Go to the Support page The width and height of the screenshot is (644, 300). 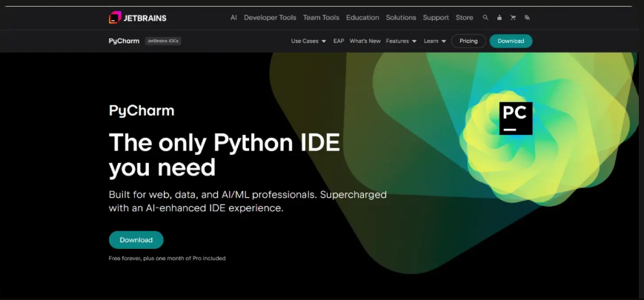pyautogui.click(x=436, y=17)
